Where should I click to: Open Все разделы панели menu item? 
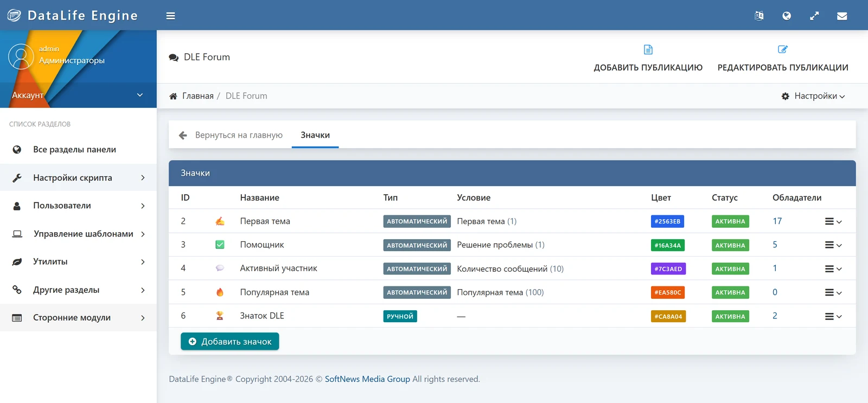tap(78, 149)
